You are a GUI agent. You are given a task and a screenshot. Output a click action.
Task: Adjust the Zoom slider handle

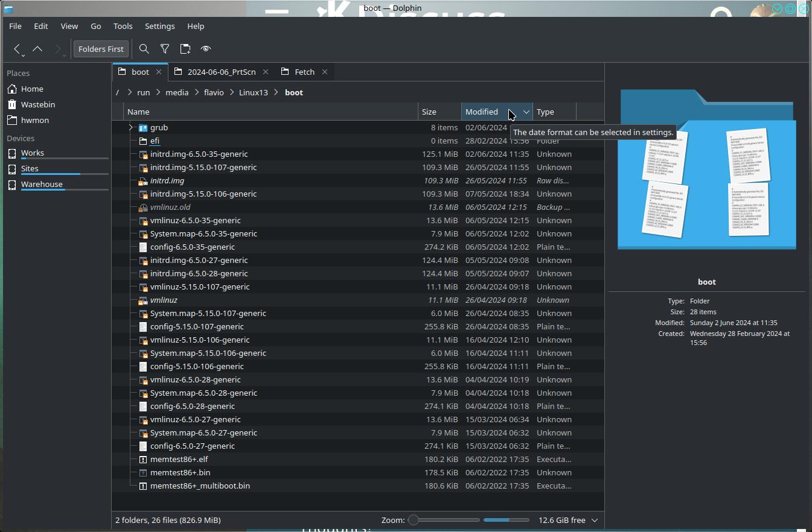coord(414,520)
